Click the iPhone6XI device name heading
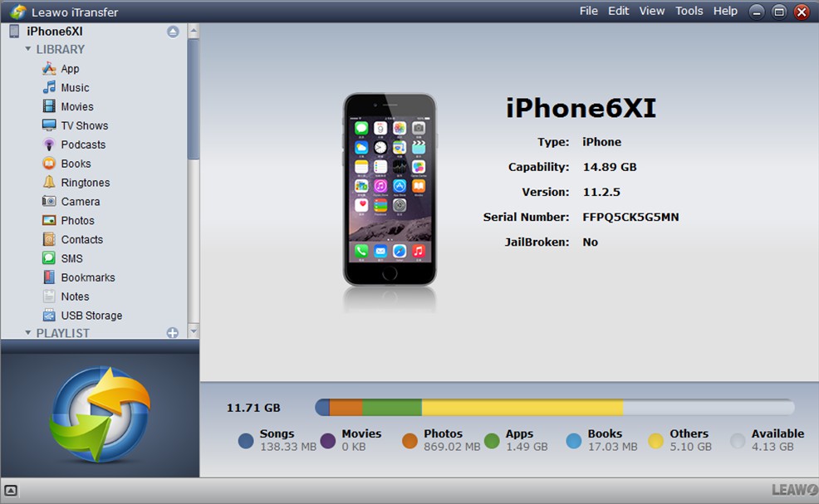The height and width of the screenshot is (504, 819). 581,108
